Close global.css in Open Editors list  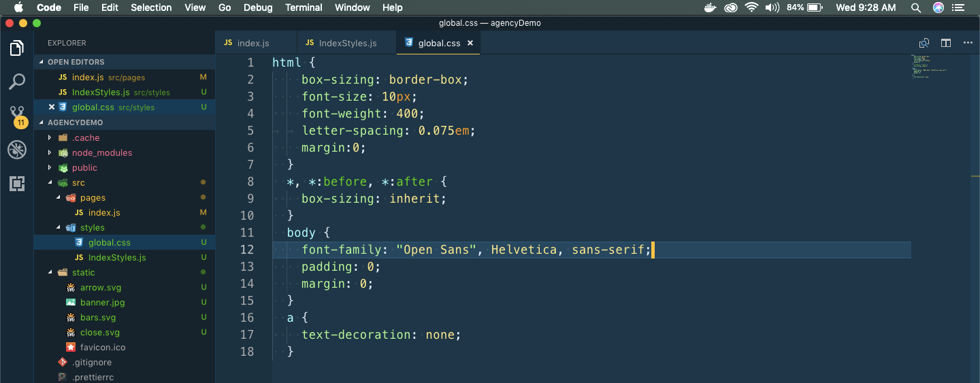click(52, 107)
